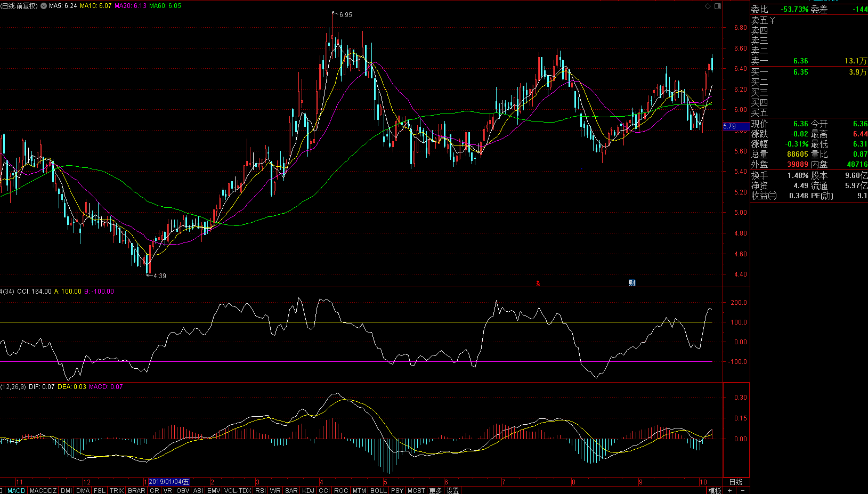
Task: Click the 模板 template button
Action: (x=715, y=490)
